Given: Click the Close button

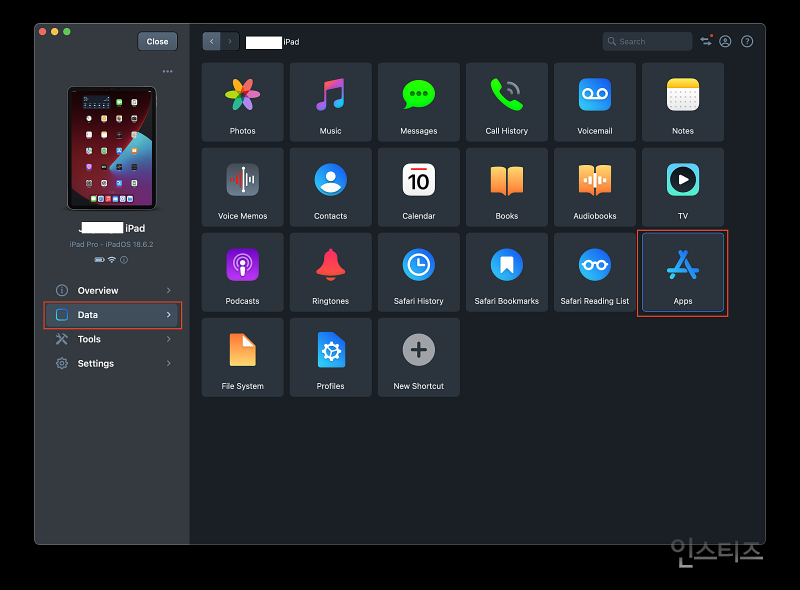Looking at the screenshot, I should click(157, 41).
